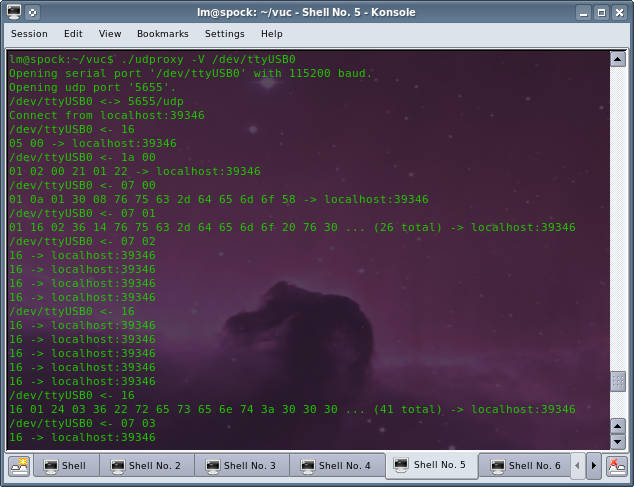Click the '(41 total)' hex dump line

(x=292, y=409)
